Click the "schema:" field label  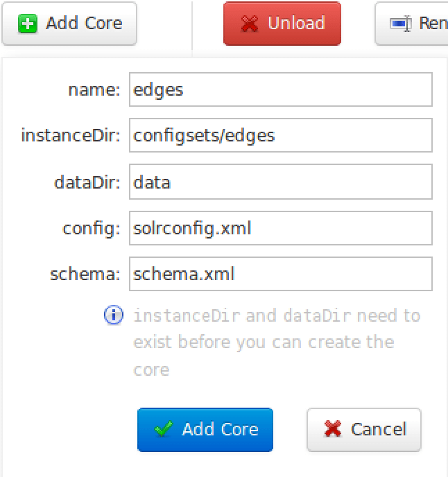point(85,274)
